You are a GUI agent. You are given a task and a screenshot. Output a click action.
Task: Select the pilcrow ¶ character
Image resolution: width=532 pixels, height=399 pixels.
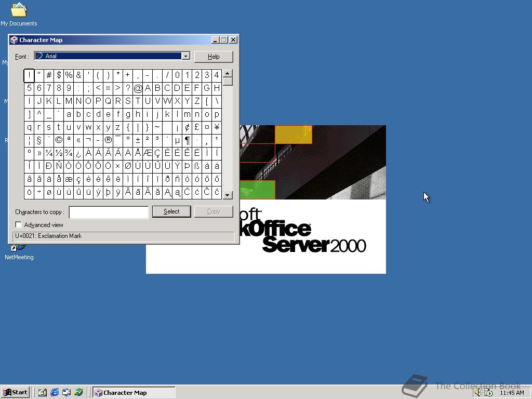point(187,140)
